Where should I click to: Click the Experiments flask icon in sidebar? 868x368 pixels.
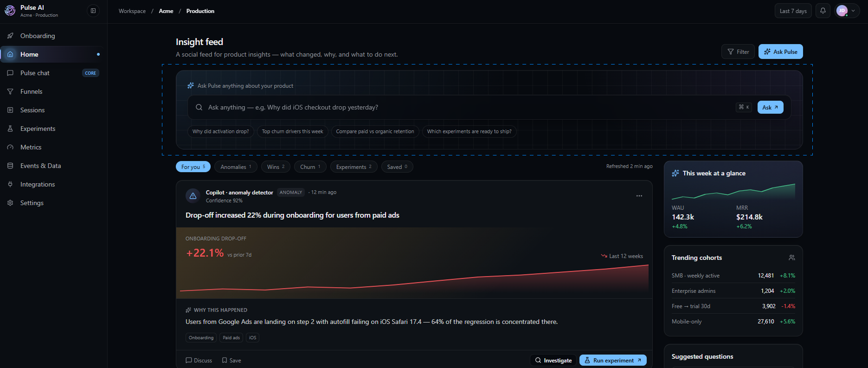pyautogui.click(x=10, y=129)
